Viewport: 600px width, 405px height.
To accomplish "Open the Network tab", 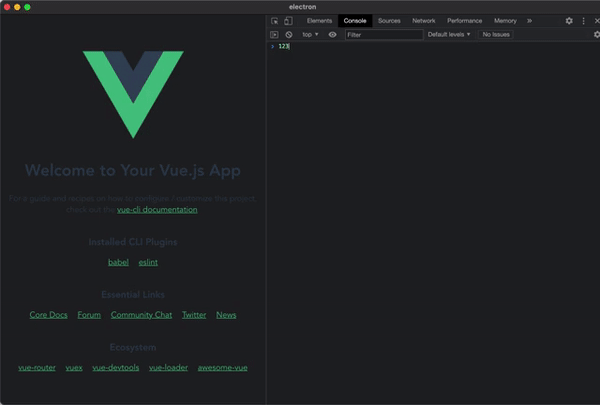I will point(424,21).
